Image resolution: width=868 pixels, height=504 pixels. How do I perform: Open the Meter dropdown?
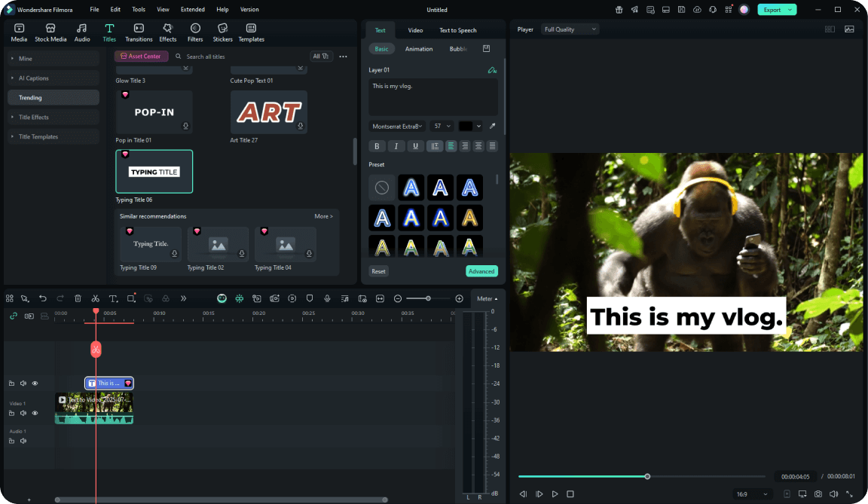pyautogui.click(x=487, y=299)
